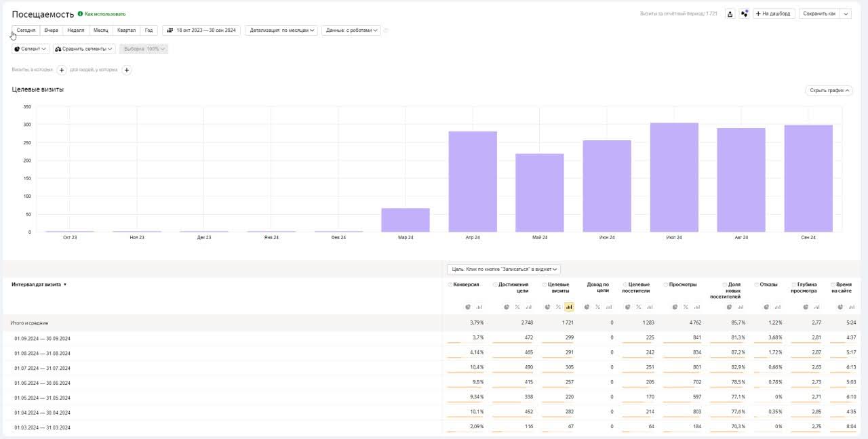Open the Детализация: по месяцам dropdown
The image size is (868, 439).
click(x=282, y=30)
